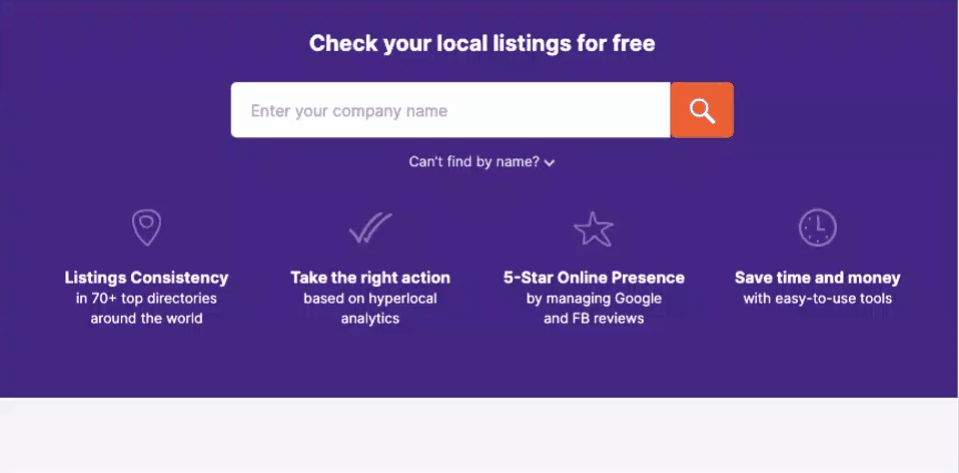Click text in 70+ top directories
Viewport: 959px width, 473px height.
click(146, 299)
